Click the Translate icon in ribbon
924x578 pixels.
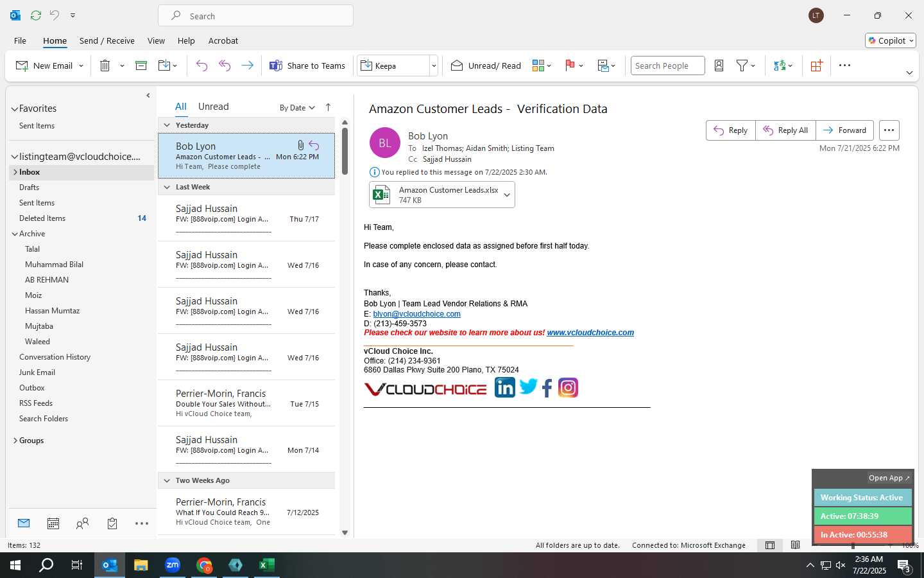click(780, 66)
